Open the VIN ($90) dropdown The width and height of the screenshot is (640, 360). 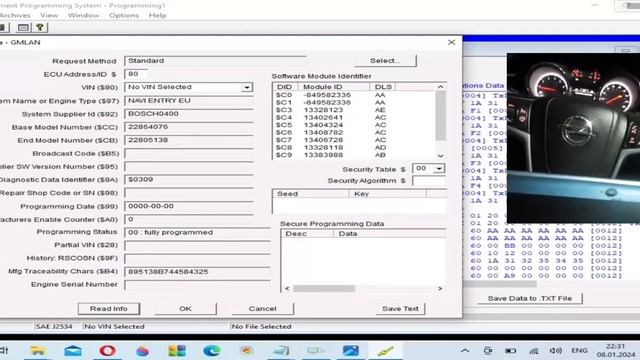(x=247, y=87)
